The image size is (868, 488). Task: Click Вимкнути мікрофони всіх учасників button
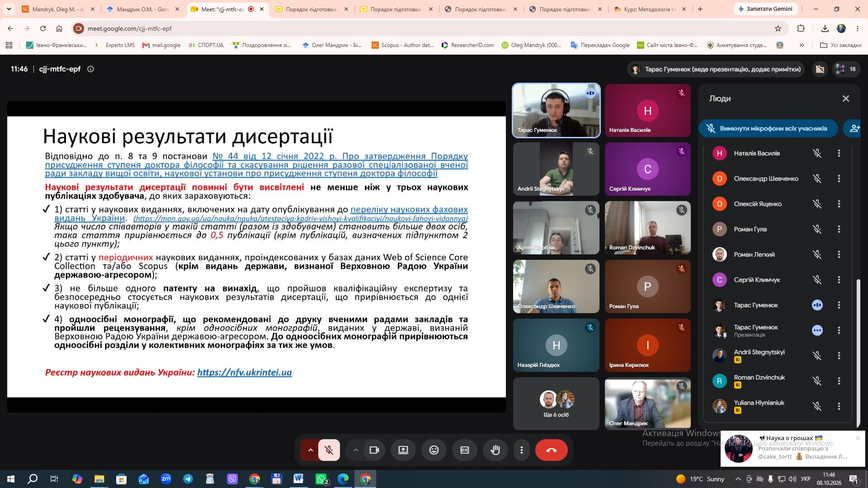tap(768, 128)
